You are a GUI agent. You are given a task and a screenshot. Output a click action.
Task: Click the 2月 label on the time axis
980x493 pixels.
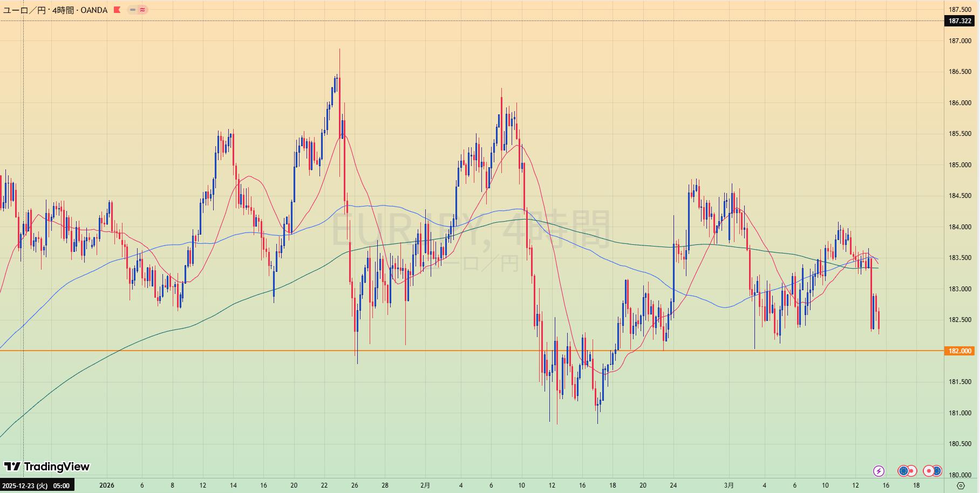pyautogui.click(x=425, y=485)
